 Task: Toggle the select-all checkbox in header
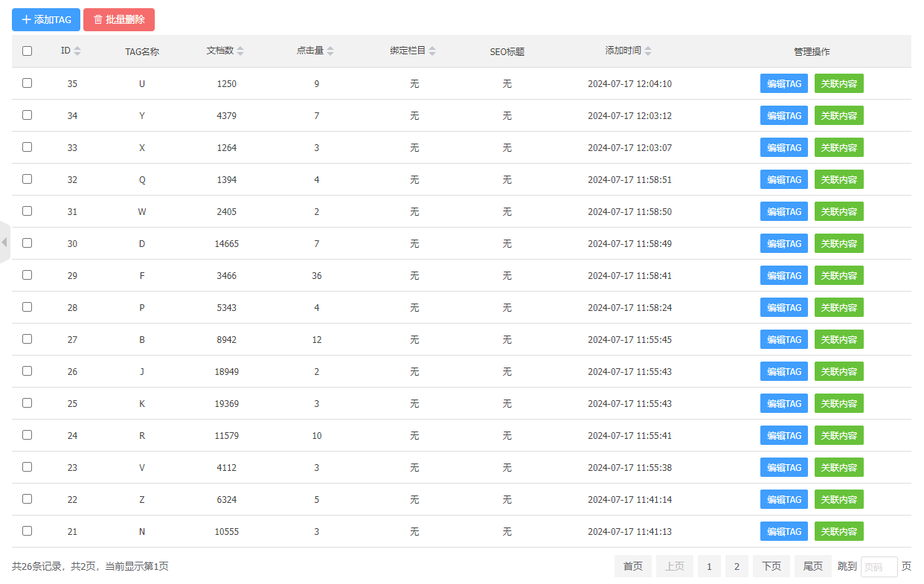pos(28,51)
